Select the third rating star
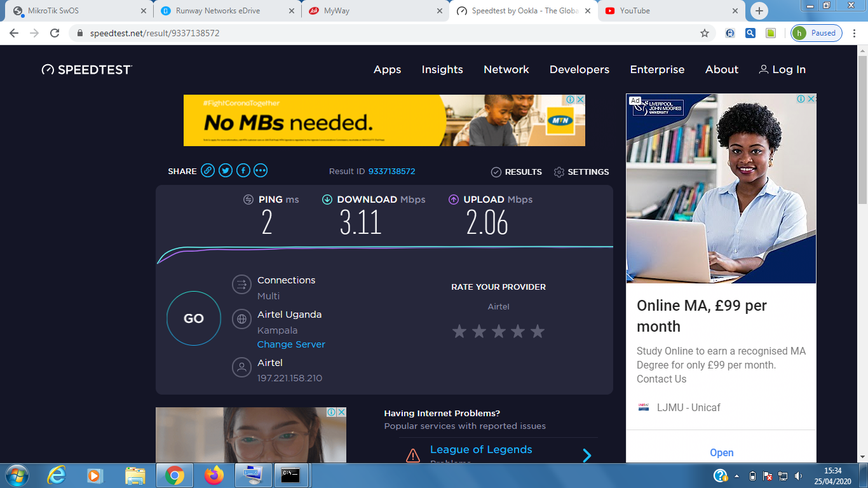This screenshot has height=488, width=868. click(x=499, y=331)
